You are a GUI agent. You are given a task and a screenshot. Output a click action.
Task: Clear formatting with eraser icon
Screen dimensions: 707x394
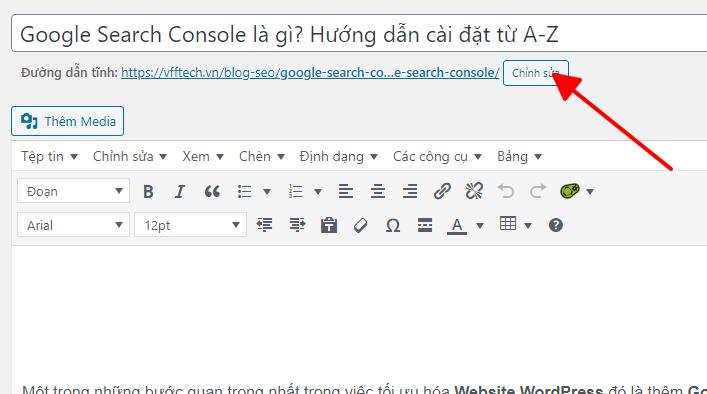pyautogui.click(x=361, y=224)
